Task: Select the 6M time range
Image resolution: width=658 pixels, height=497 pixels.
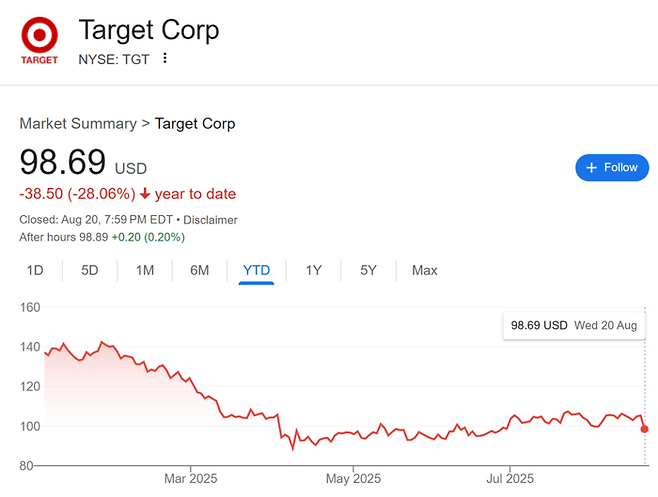Action: coord(200,270)
